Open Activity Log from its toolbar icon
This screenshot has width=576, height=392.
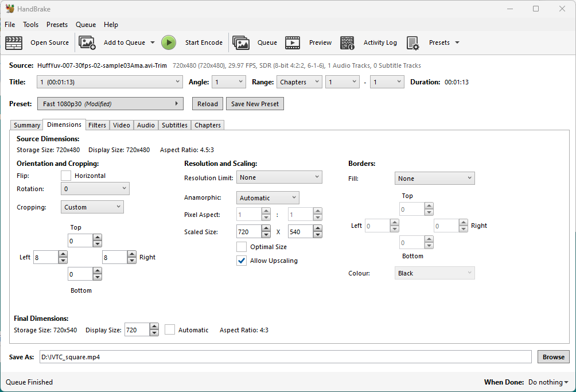coord(347,42)
